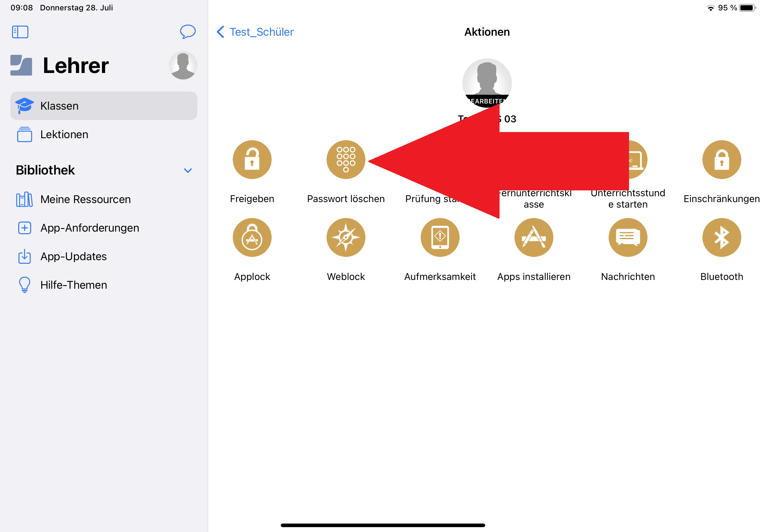The image size is (766, 532).
Task: Open App-Anforderungen
Action: [x=104, y=228]
